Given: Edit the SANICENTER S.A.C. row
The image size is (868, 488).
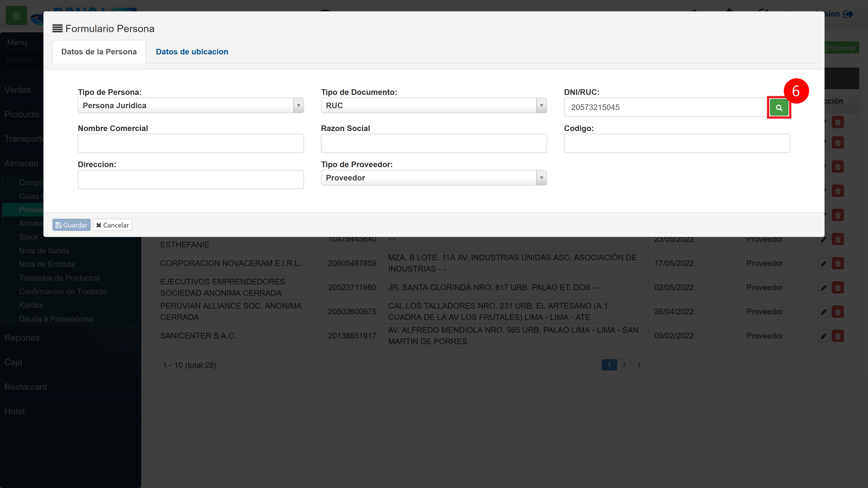Looking at the screenshot, I should [823, 336].
